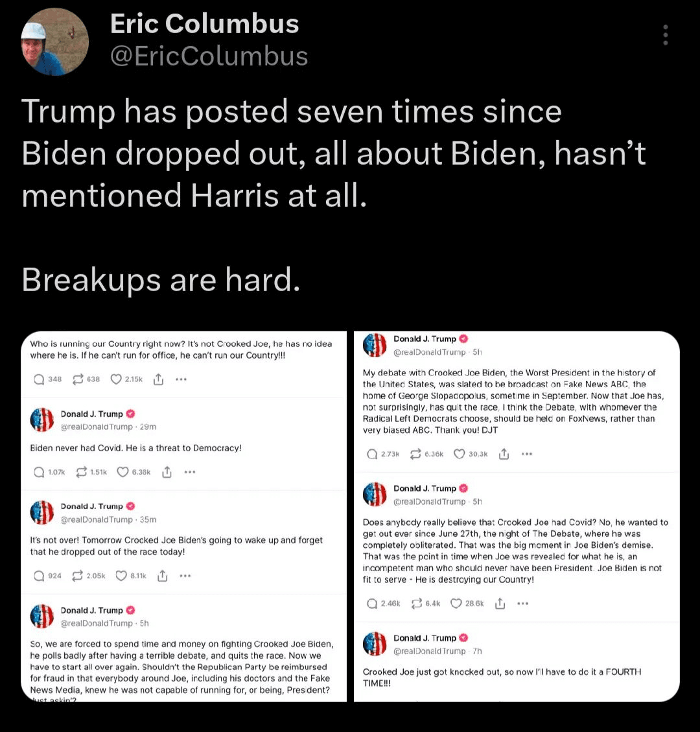Click the Eric Columbus display name

[x=204, y=24]
